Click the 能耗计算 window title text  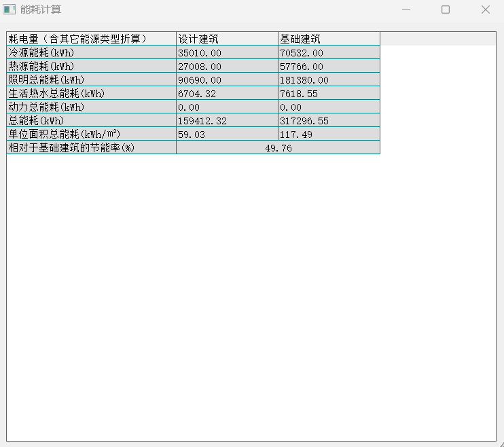(41, 10)
